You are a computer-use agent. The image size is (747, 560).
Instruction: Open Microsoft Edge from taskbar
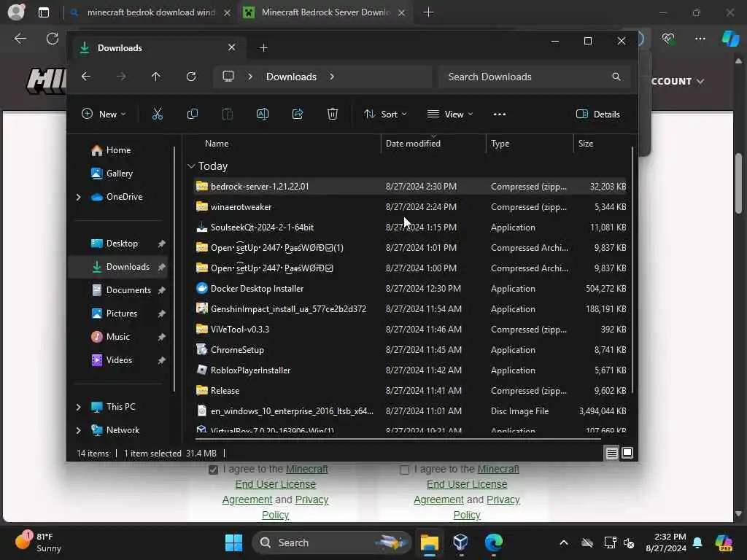pyautogui.click(x=494, y=542)
